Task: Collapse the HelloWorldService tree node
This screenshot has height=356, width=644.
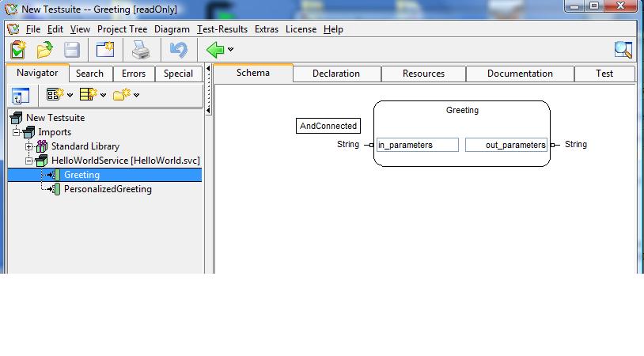Action: tap(29, 161)
